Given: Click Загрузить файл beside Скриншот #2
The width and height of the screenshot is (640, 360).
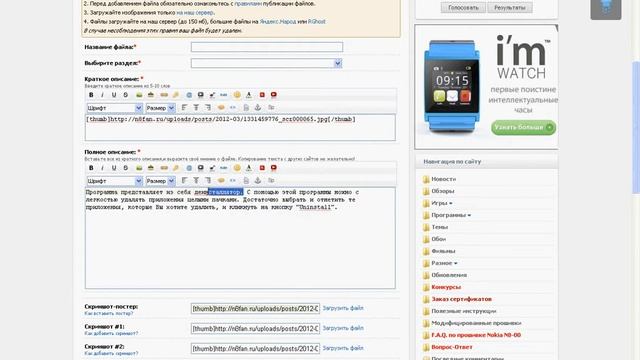Looking at the screenshot, I should (x=343, y=348).
